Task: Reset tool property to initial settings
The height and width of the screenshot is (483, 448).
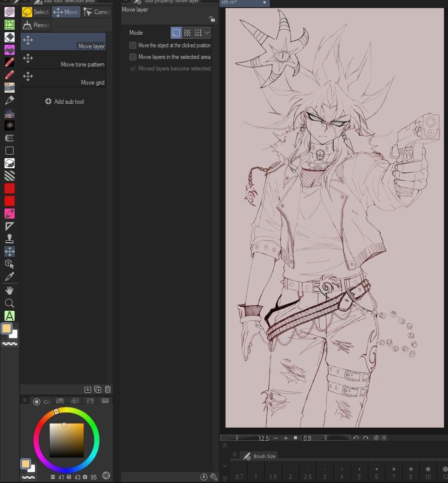Action: [203, 477]
